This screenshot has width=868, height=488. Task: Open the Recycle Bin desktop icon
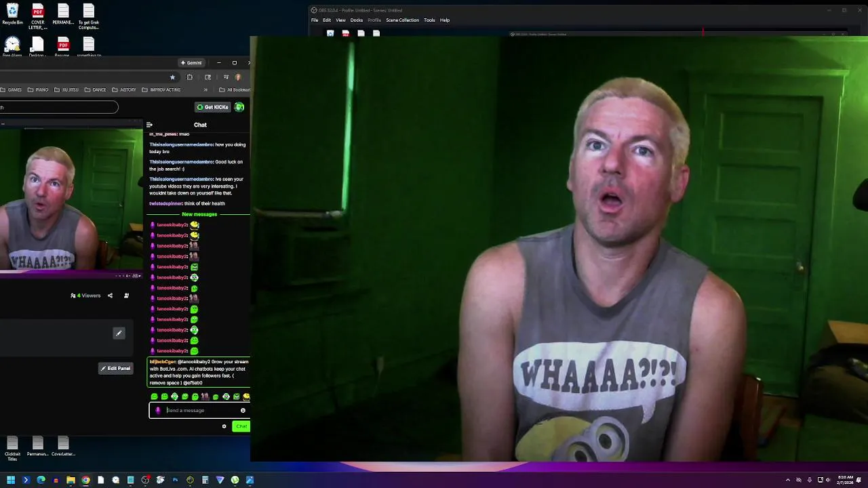pyautogui.click(x=12, y=15)
